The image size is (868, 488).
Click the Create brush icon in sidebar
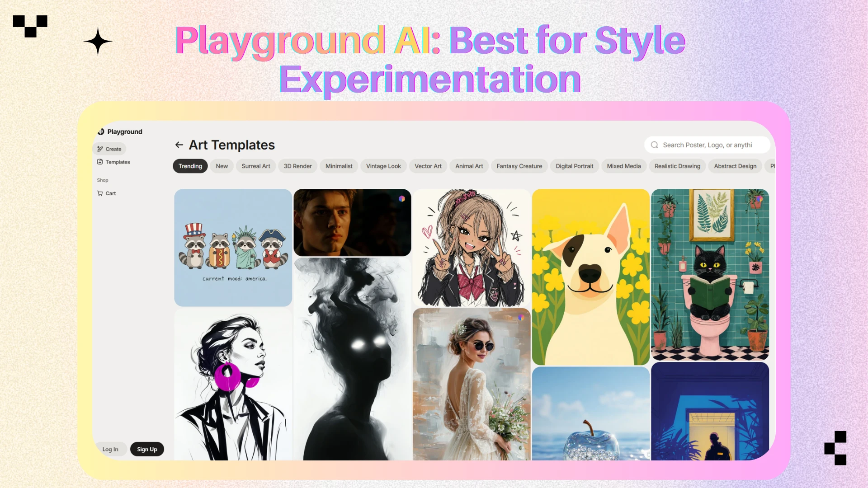100,149
